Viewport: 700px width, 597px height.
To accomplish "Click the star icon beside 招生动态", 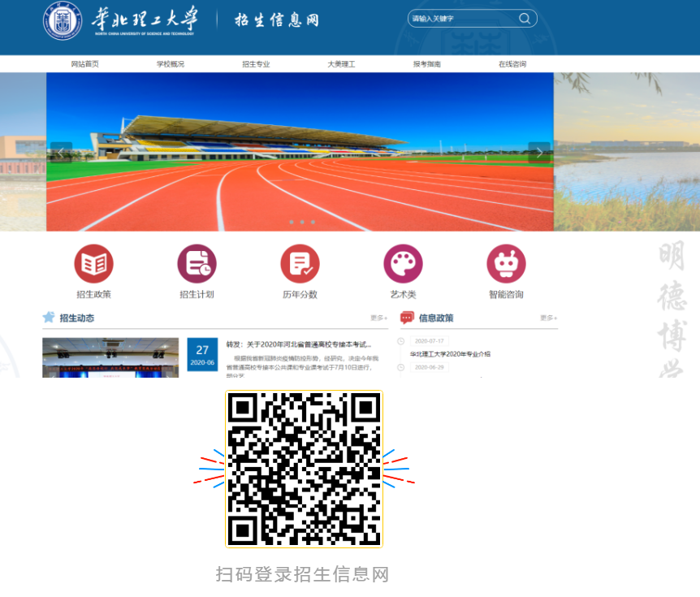I will click(49, 317).
